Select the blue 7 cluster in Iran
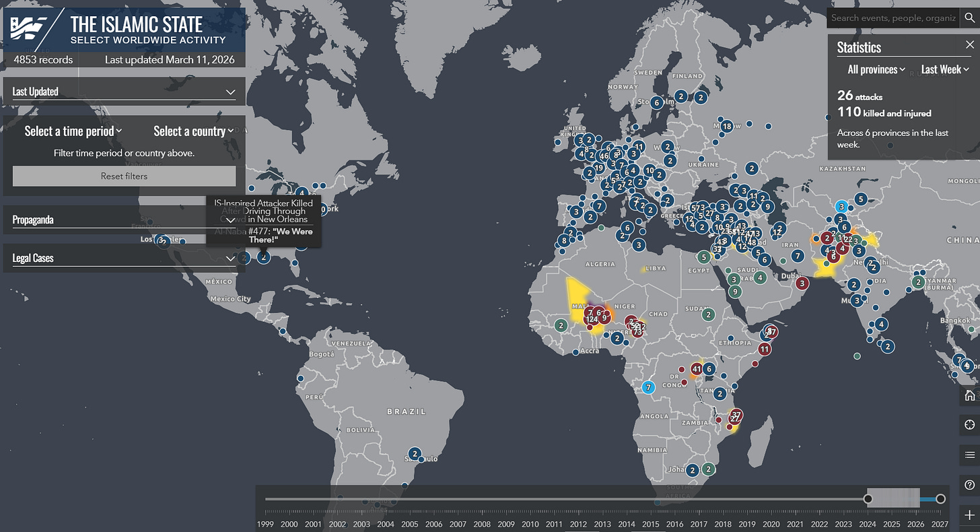The width and height of the screenshot is (980, 532). 798,256
